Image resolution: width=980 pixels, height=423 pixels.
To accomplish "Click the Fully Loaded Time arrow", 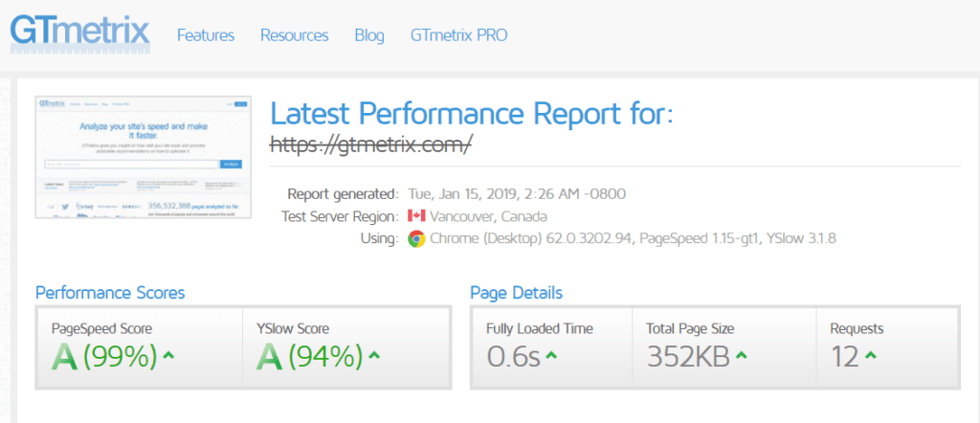I will 551,355.
